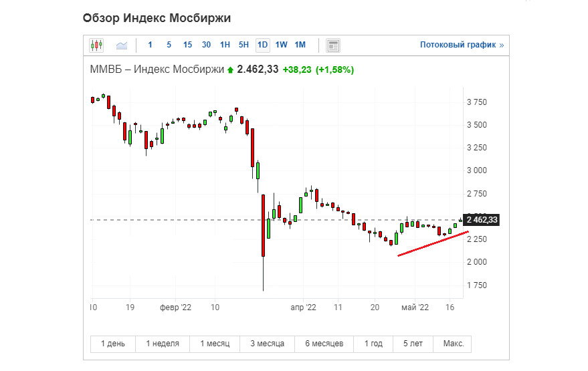The height and width of the screenshot is (371, 588).
Task: Select the 1-minute interval
Action: tap(150, 45)
